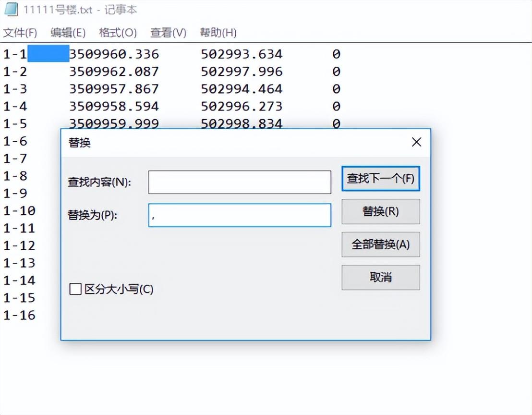The height and width of the screenshot is (415, 532).
Task: Open the 文件(F) menu
Action: (x=20, y=32)
